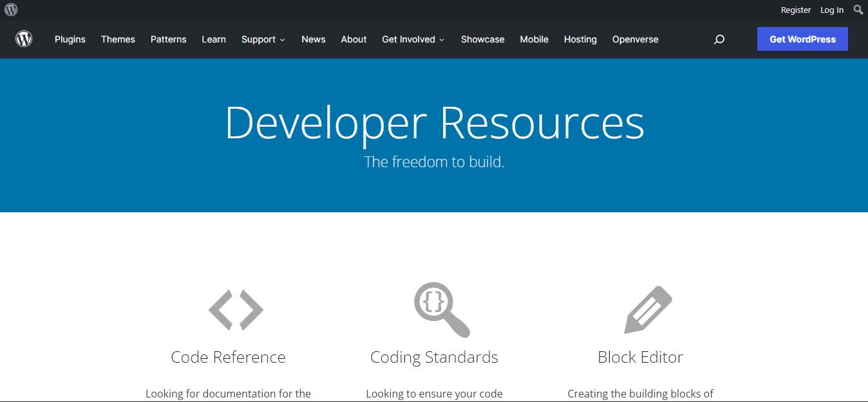Image resolution: width=868 pixels, height=402 pixels.
Task: Open the Coding Standards heading link
Action: 435,357
